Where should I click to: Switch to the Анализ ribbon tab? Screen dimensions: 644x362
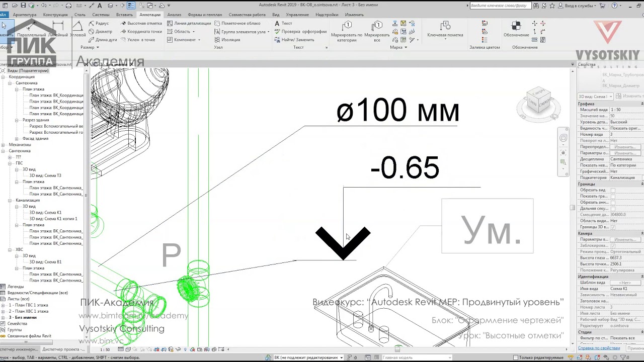[x=174, y=15]
